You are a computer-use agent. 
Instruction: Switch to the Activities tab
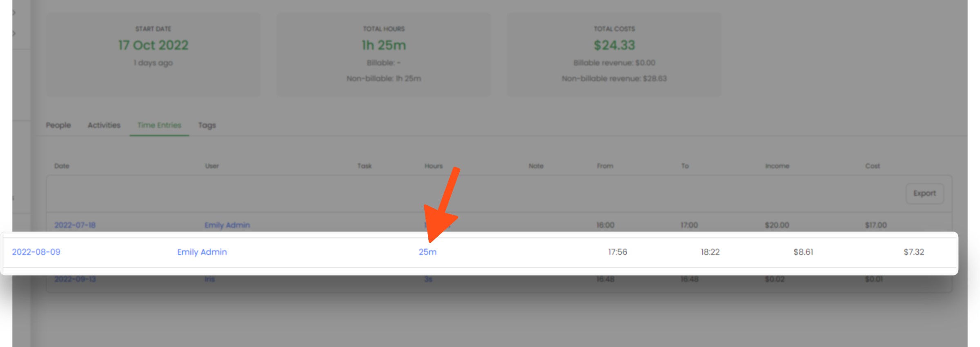point(104,125)
